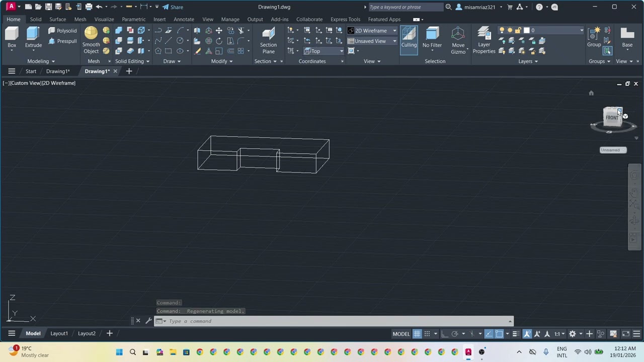Click the Base view tool
The height and width of the screenshot is (362, 644).
[627, 38]
